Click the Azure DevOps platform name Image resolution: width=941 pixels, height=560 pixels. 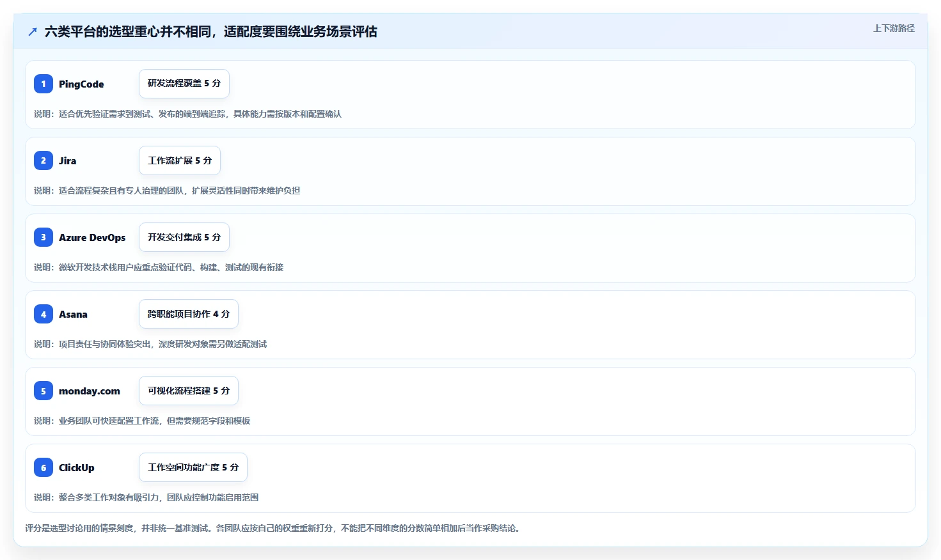pyautogui.click(x=92, y=237)
